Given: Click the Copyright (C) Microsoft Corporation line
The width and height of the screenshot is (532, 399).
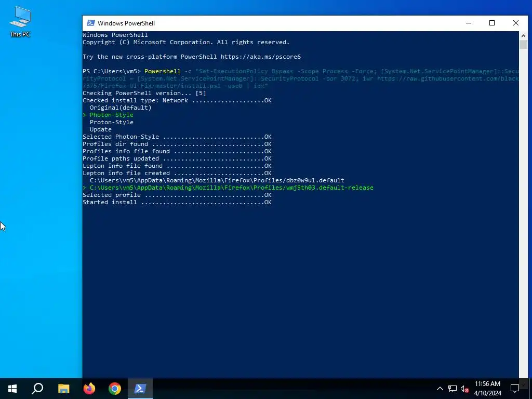Looking at the screenshot, I should tap(186, 42).
